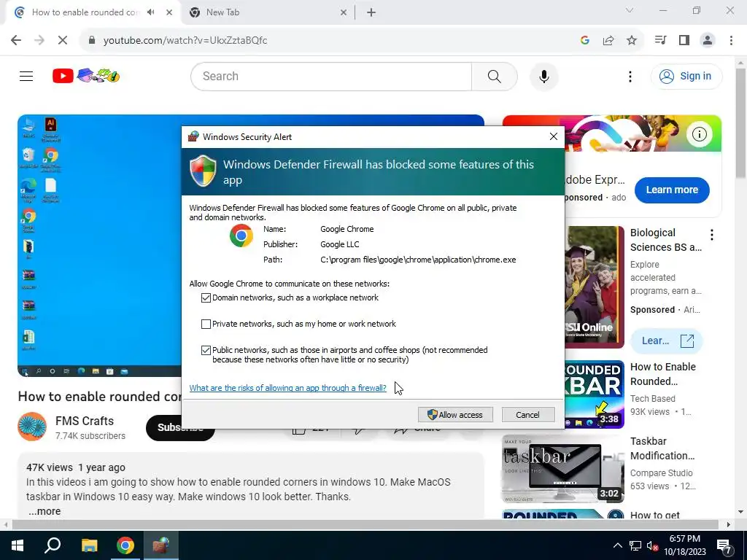The image size is (747, 560).
Task: Open firewall risks help link
Action: (287, 388)
